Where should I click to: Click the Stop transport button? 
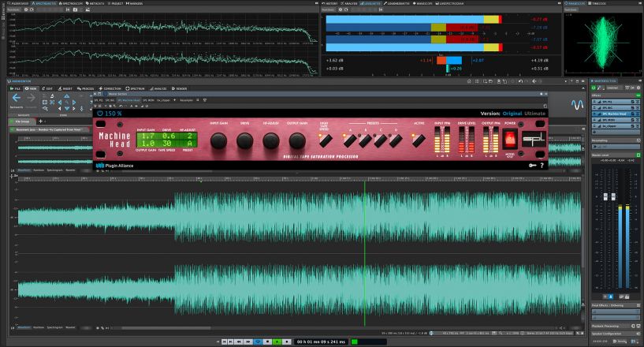(x=267, y=341)
